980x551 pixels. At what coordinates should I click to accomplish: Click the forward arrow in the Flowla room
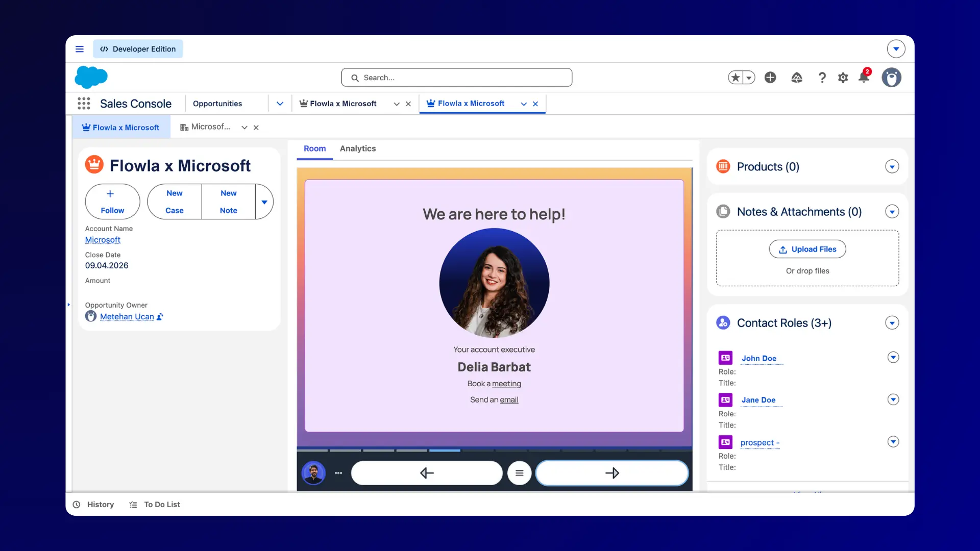coord(612,473)
